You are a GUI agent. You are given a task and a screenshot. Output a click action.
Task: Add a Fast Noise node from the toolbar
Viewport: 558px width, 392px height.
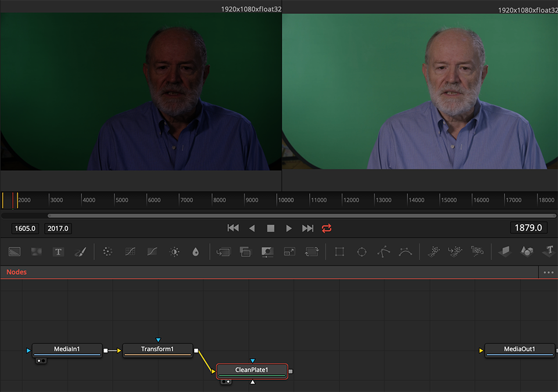36,252
